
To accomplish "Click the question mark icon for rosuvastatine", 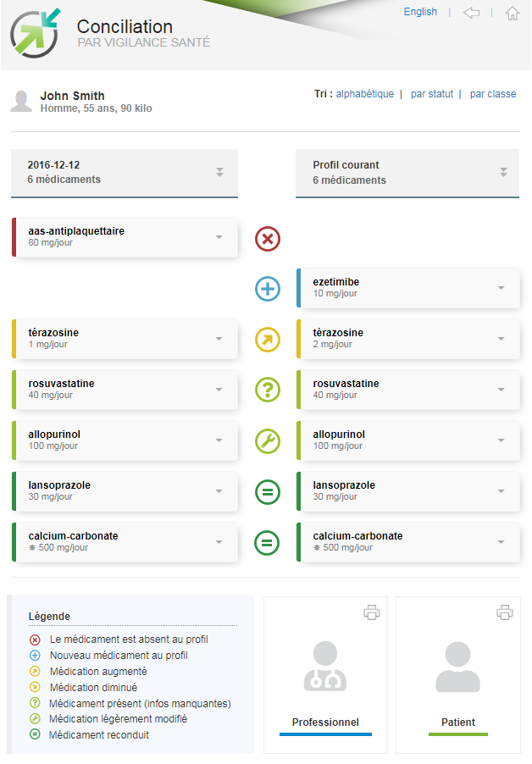I will pos(268,390).
